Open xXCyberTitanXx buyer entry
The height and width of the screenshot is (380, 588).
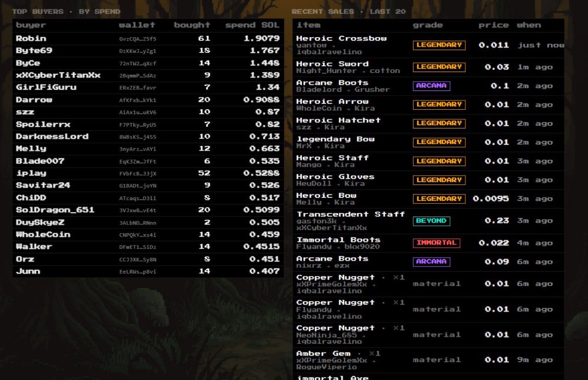[58, 75]
